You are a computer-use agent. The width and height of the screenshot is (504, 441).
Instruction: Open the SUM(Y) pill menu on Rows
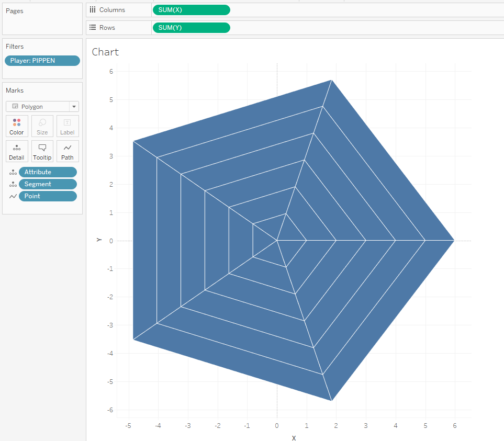tap(191, 27)
